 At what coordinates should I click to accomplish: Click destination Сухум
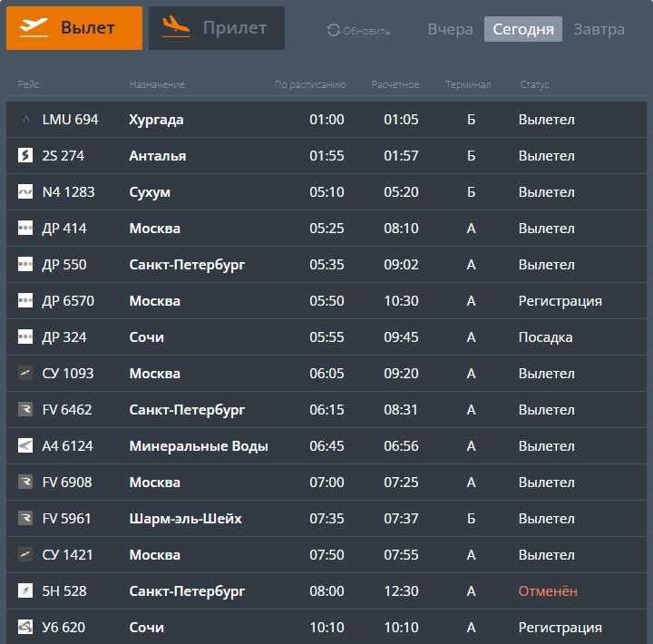click(150, 192)
